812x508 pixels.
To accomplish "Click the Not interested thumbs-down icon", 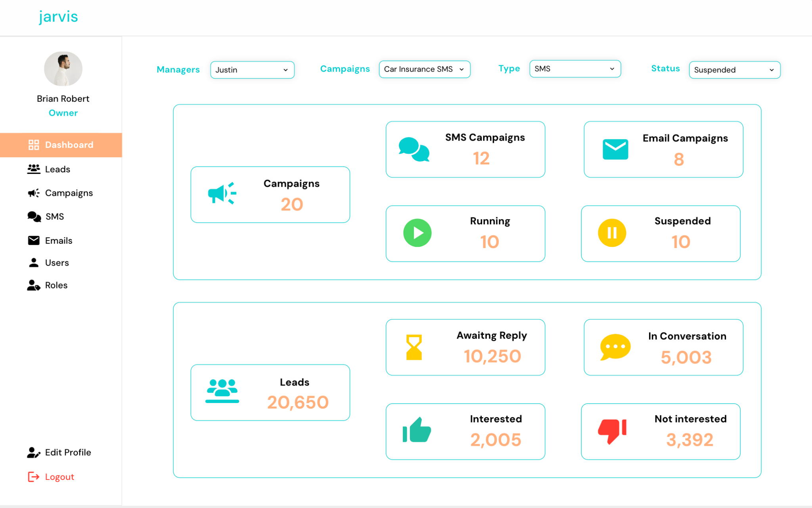I will [612, 431].
